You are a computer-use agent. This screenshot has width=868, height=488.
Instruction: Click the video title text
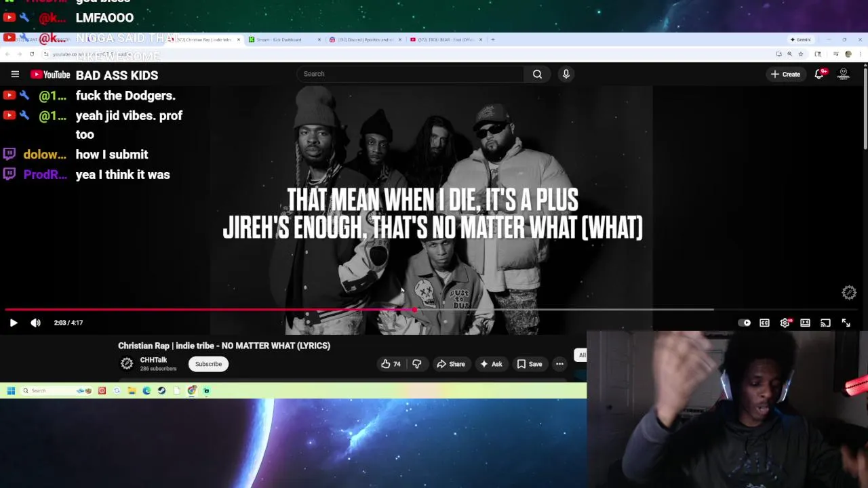pyautogui.click(x=224, y=346)
